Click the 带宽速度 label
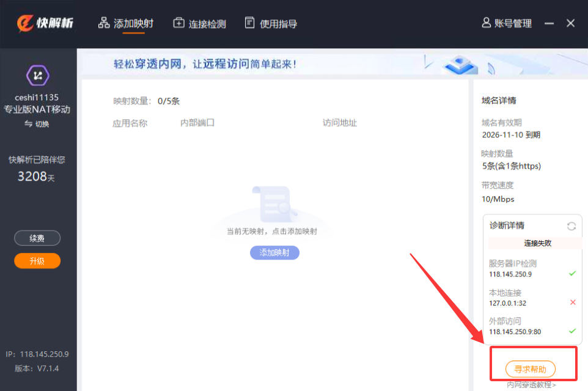The height and width of the screenshot is (391, 588). click(x=498, y=185)
